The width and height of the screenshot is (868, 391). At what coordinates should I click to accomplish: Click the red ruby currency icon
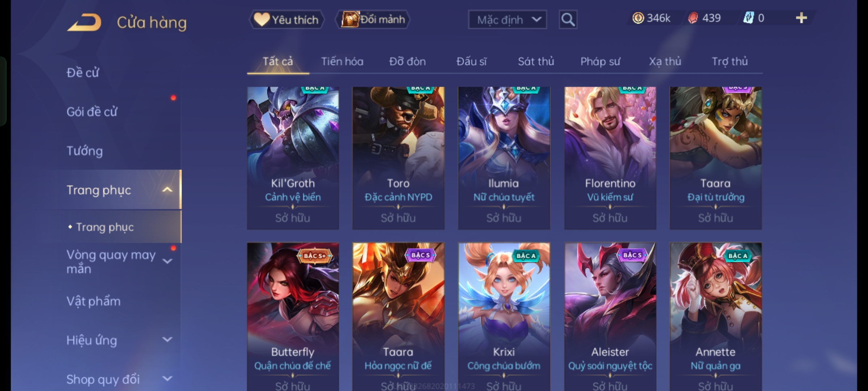tap(693, 18)
